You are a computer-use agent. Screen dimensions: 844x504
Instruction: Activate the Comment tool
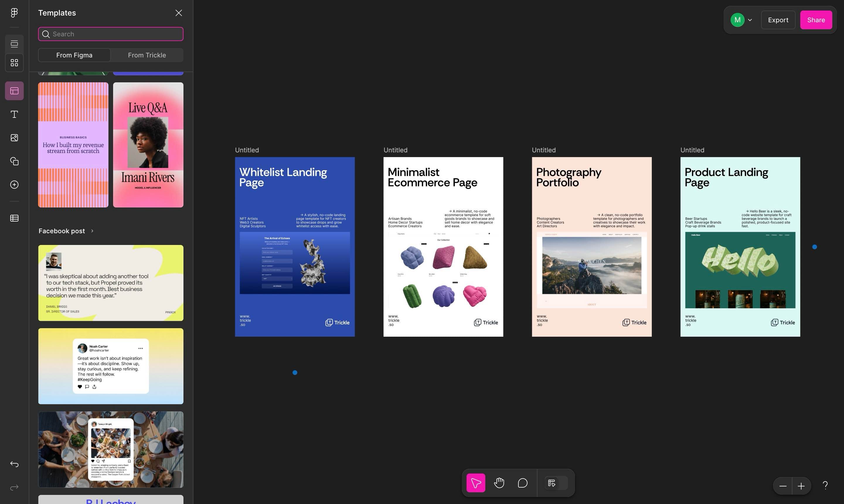point(522,483)
